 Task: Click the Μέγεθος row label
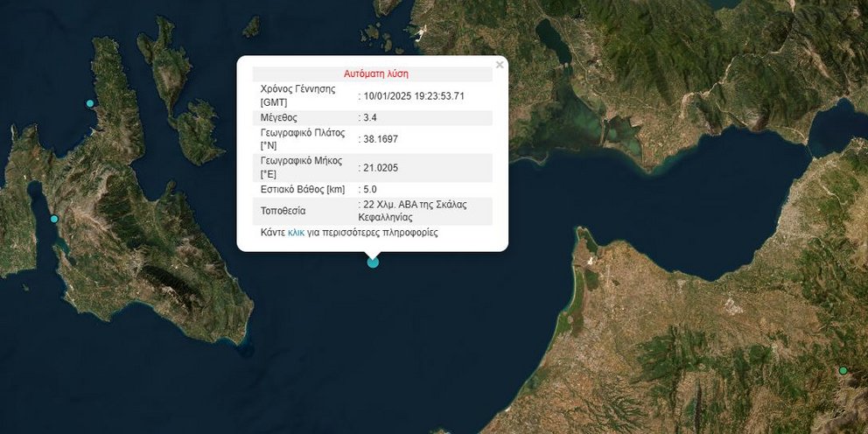tap(279, 117)
